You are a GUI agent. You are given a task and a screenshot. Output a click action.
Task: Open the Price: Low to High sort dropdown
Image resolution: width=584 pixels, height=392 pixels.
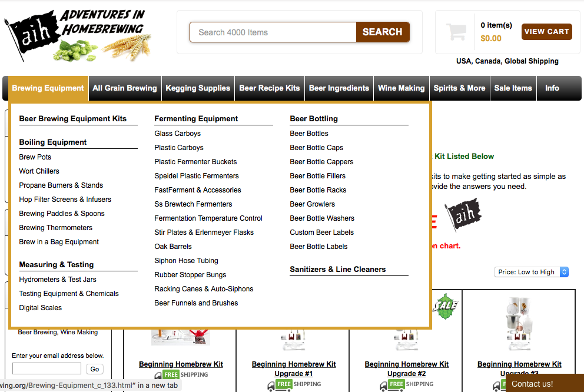[530, 272]
